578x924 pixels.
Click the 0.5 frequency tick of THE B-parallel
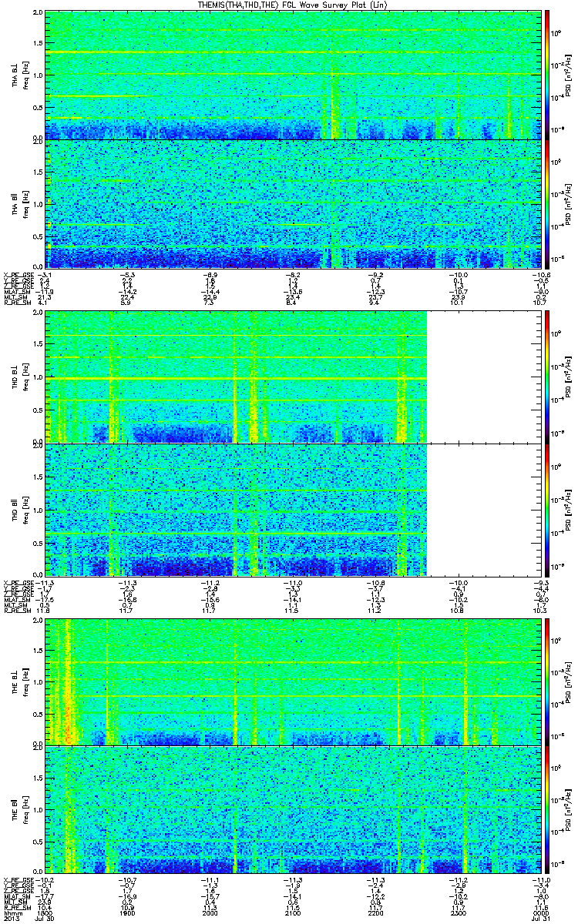click(x=39, y=842)
